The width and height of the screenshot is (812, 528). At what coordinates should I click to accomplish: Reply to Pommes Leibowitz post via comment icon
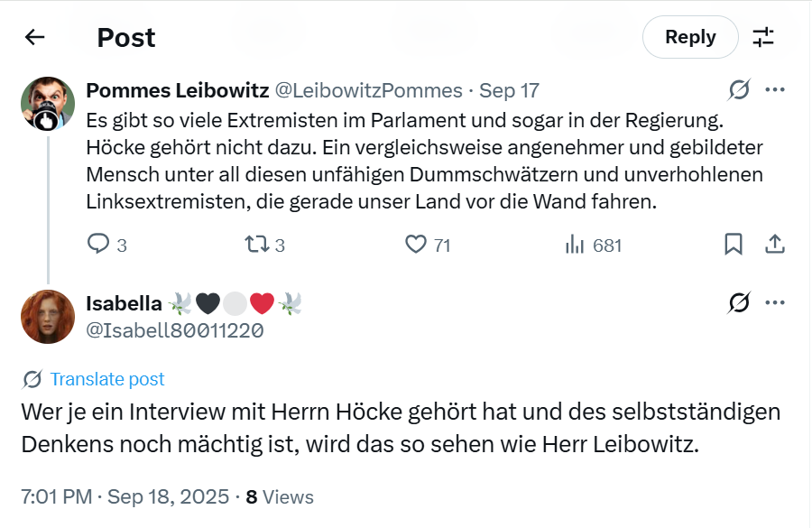click(98, 245)
